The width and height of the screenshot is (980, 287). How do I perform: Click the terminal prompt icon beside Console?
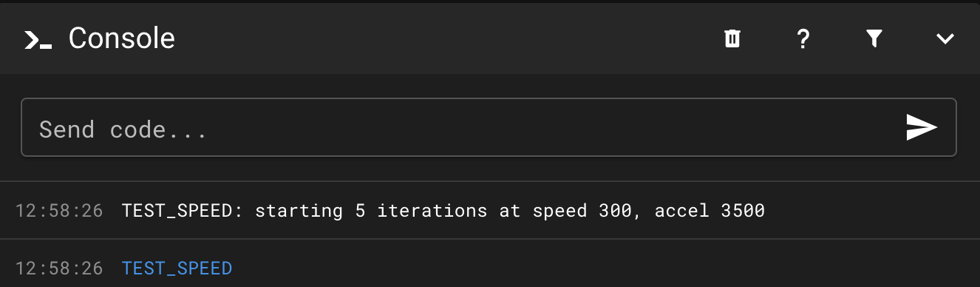pos(38,39)
